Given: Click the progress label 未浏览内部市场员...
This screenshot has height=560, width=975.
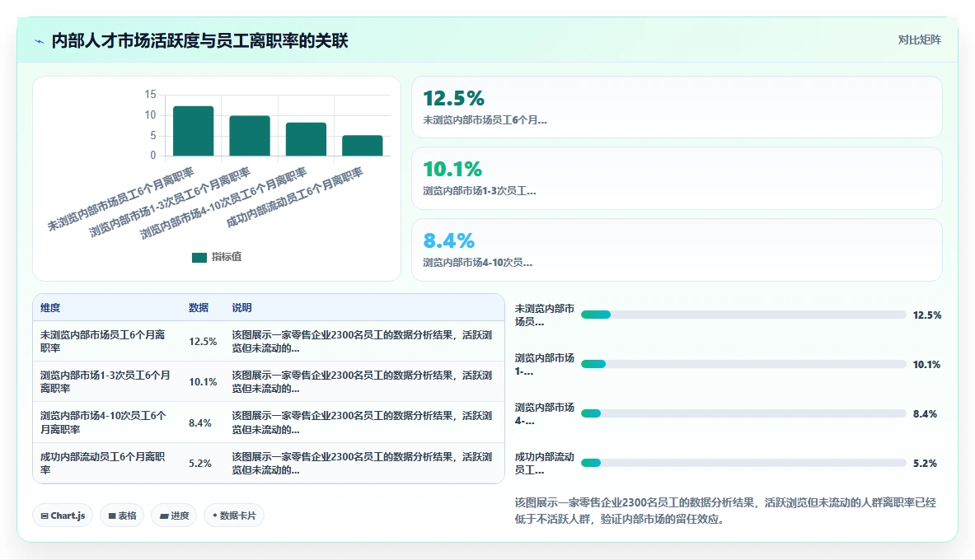Looking at the screenshot, I should tap(544, 315).
